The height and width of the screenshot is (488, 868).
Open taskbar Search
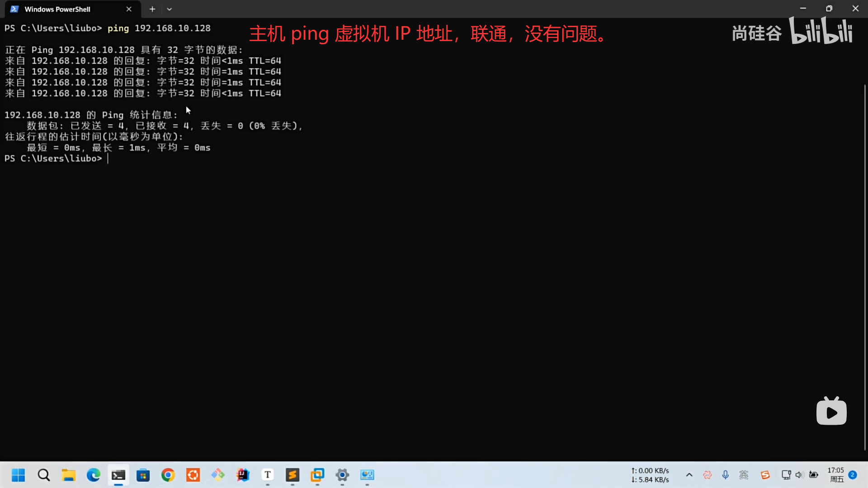pos(44,475)
